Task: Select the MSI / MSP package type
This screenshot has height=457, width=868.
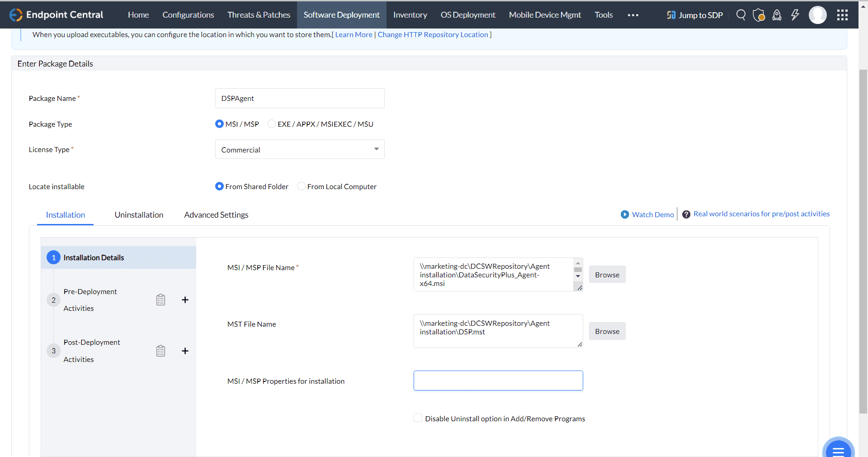Action: click(x=219, y=124)
